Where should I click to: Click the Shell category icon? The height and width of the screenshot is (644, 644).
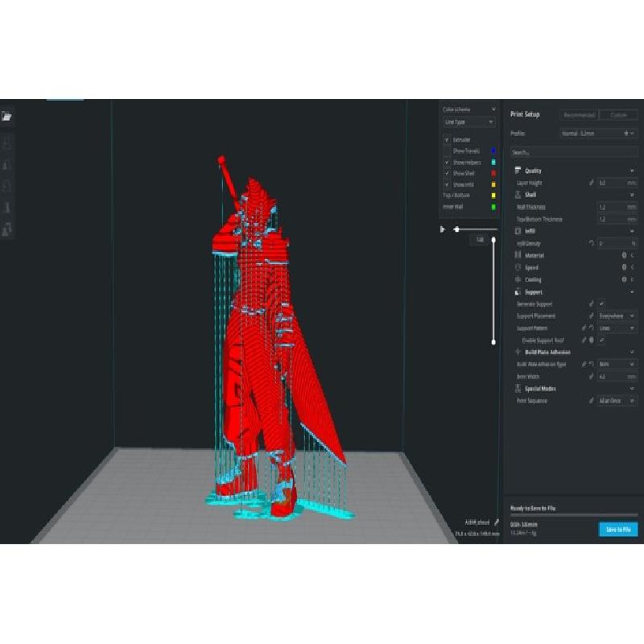pos(518,194)
